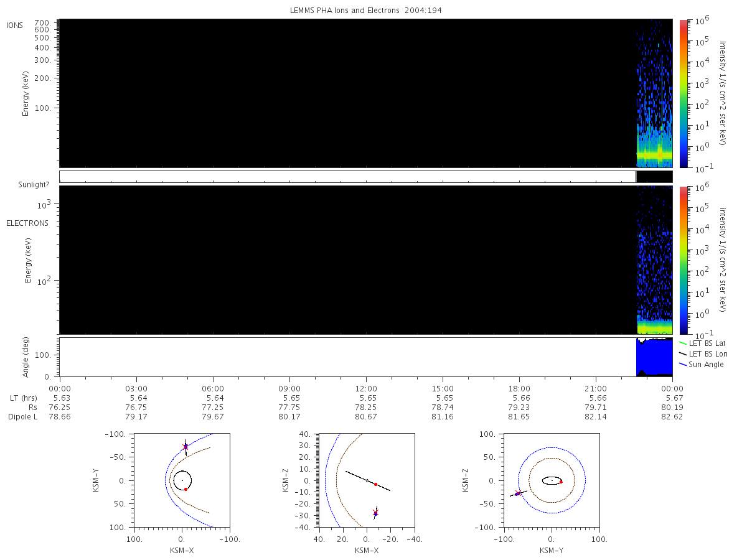747x560 pixels.
Task: Open the KSM-X versus KSM-Y orbit plot
Action: pos(181,480)
